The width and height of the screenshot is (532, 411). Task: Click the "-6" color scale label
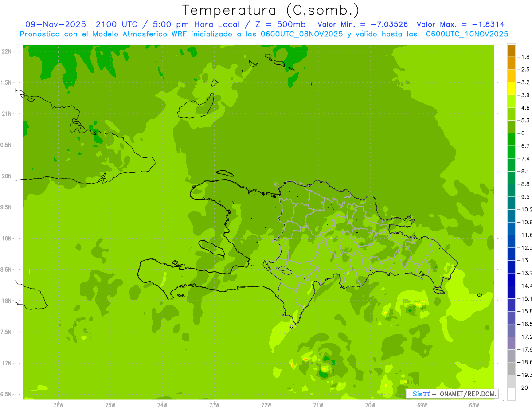[x=522, y=133]
